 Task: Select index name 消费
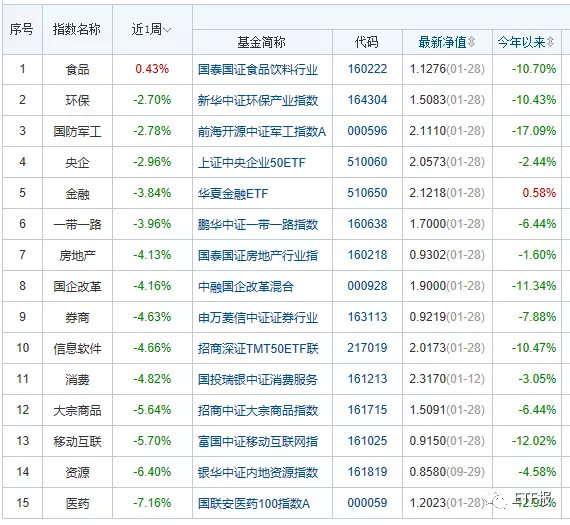click(77, 379)
